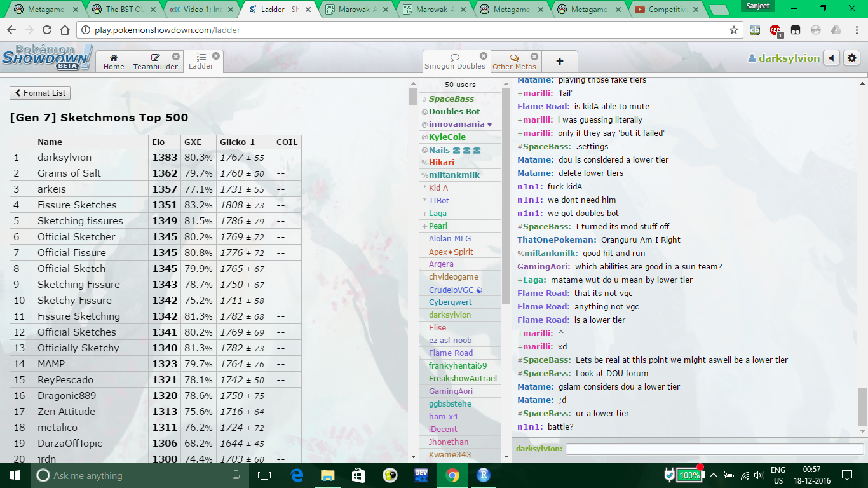The image size is (868, 488).
Task: Open Alolan MLG's user profile
Action: (450, 238)
